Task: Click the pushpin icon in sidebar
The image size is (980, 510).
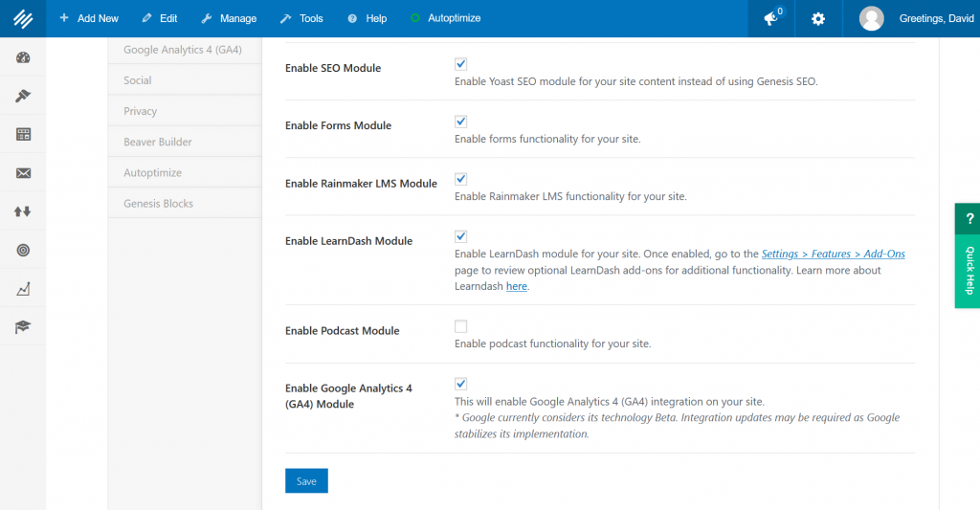Action: pyautogui.click(x=23, y=97)
